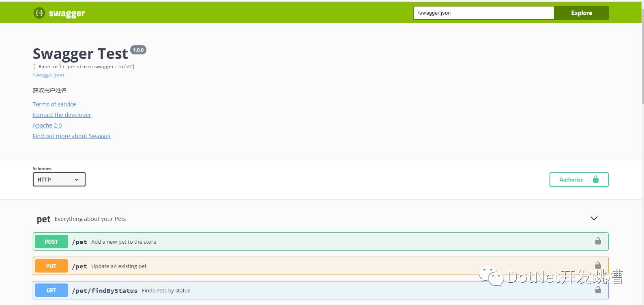This screenshot has width=644, height=305.
Task: Open the Apache 2.0 license link
Action: [x=47, y=125]
